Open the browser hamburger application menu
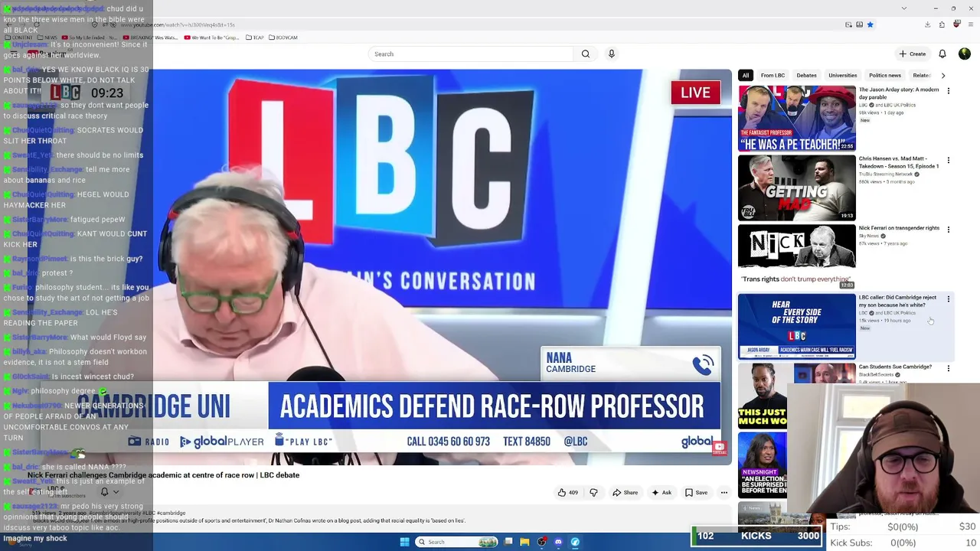 click(x=969, y=24)
